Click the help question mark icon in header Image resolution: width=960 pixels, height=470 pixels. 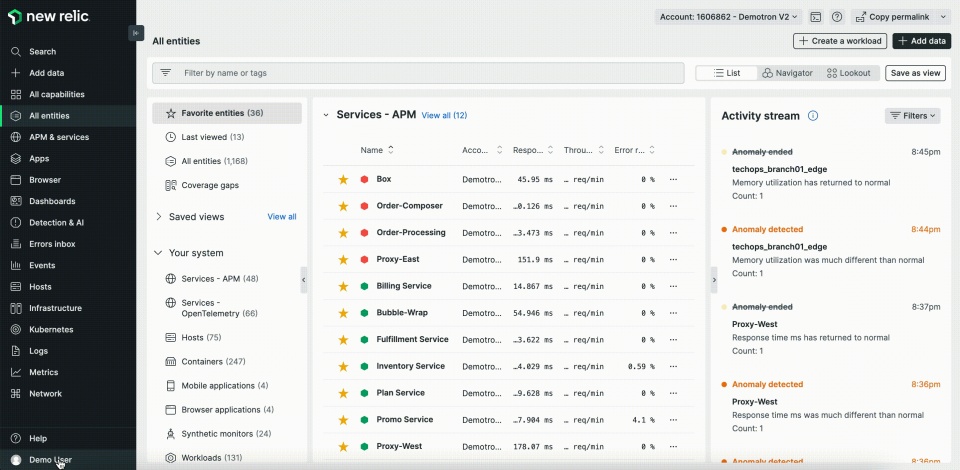pyautogui.click(x=837, y=17)
